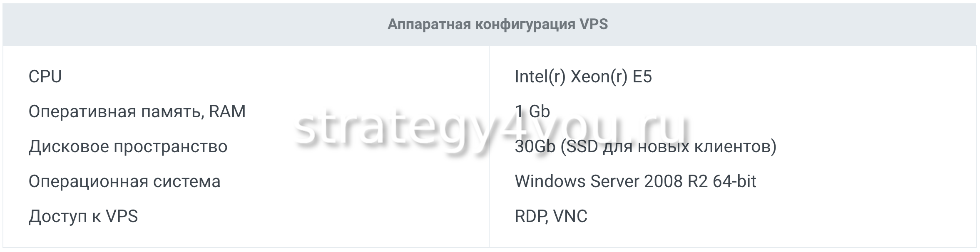Select the word 'Xeon(r)' in CPU value
Screen dimensions: 980x252
pyautogui.click(x=599, y=77)
